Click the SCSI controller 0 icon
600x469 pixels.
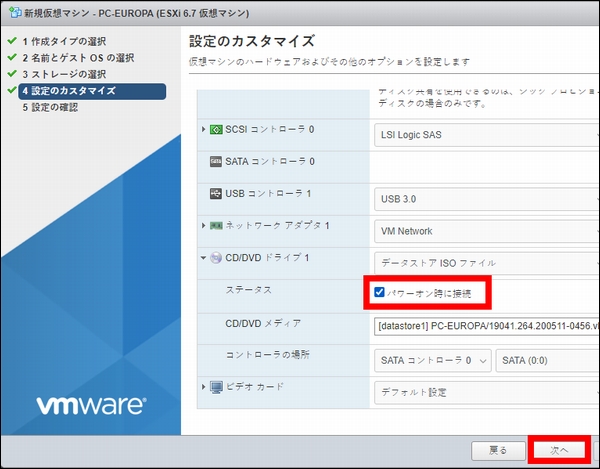pos(216,129)
